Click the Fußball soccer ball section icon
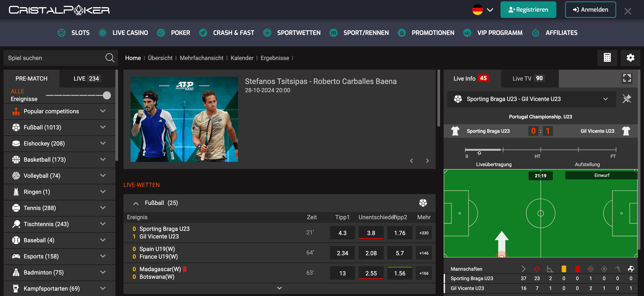 tap(423, 203)
